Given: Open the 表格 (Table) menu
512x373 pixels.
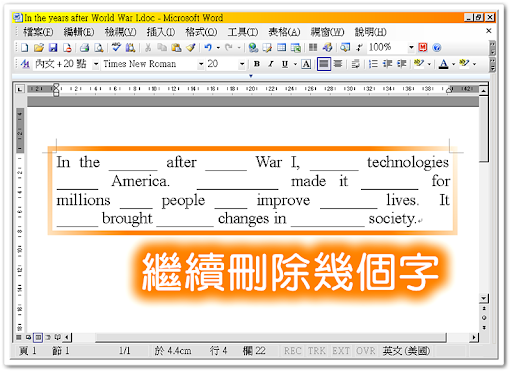Looking at the screenshot, I should click(x=284, y=32).
